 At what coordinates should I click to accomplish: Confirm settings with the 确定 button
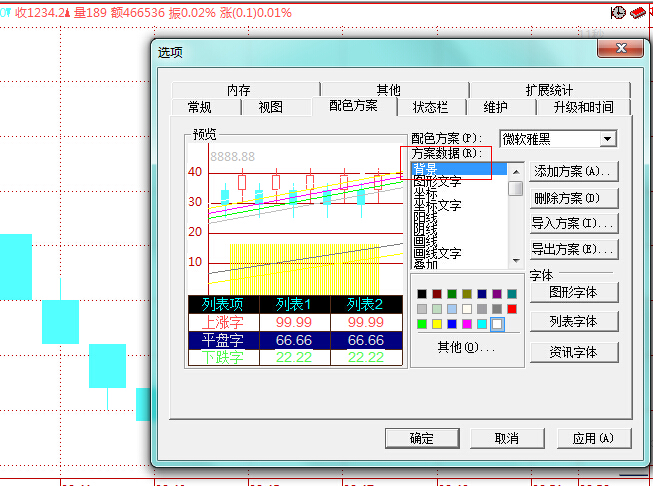click(x=421, y=438)
